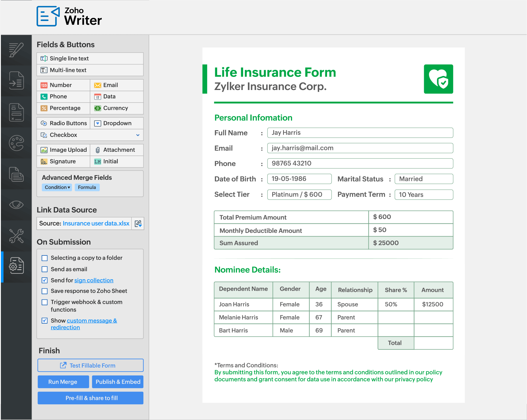Click the Total cell in nominee table
527x420 pixels.
[x=396, y=343]
